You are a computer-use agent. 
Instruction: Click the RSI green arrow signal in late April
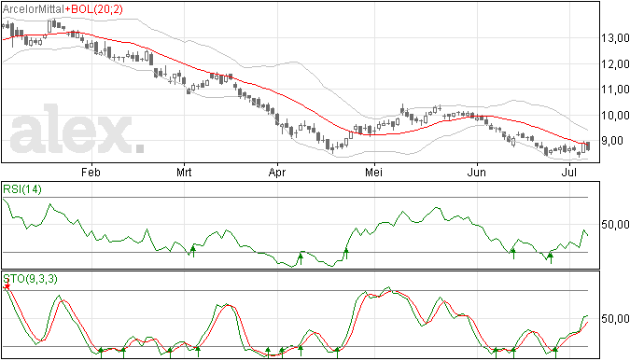pos(346,254)
